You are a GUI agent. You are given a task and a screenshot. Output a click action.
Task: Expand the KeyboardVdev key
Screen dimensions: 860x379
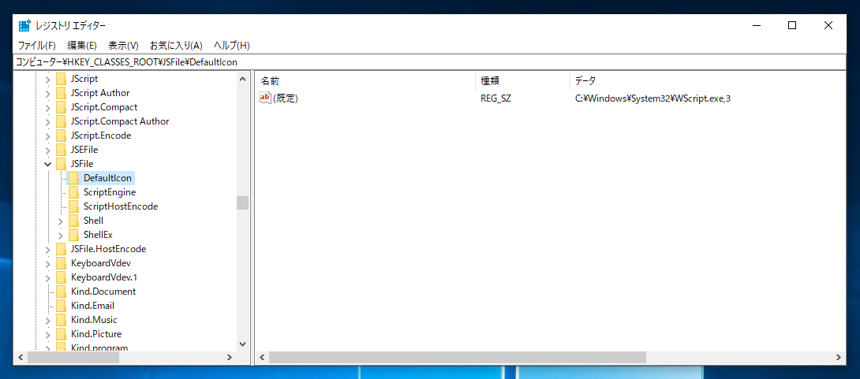[48, 264]
